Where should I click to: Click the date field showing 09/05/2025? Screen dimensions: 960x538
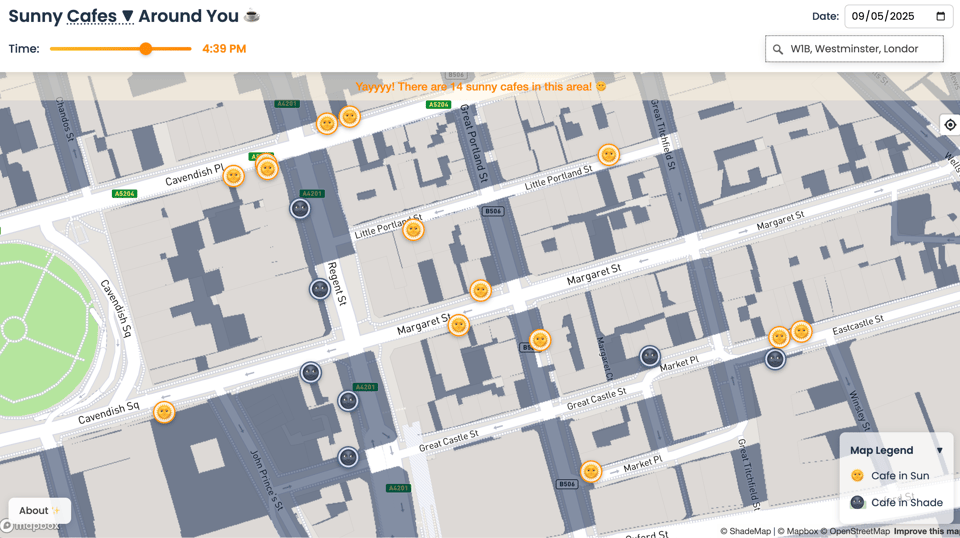(x=887, y=16)
